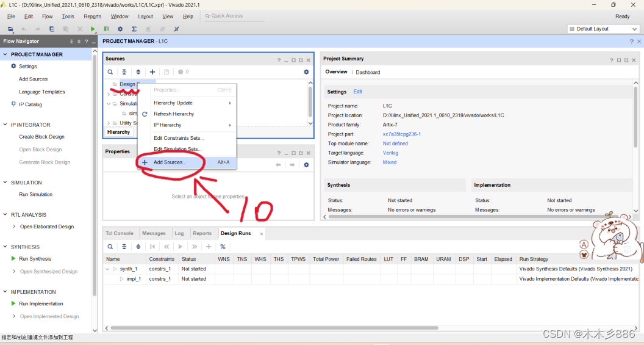
Task: Click the Hierarchy tab in Sources
Action: pyautogui.click(x=118, y=132)
